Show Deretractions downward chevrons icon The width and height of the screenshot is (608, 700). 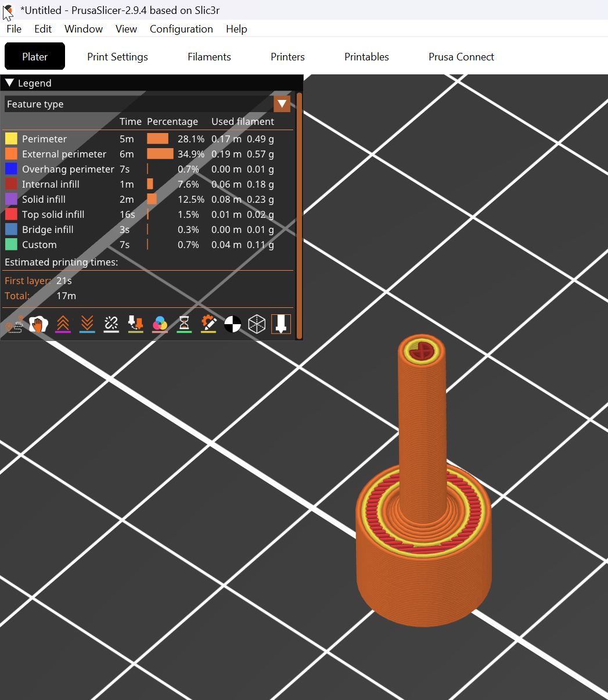(x=87, y=324)
